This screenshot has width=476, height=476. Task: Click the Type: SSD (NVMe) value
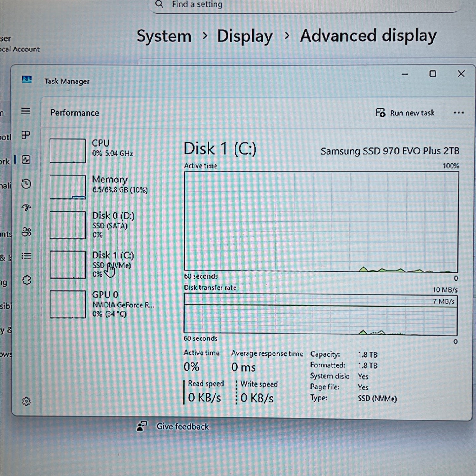tap(377, 398)
